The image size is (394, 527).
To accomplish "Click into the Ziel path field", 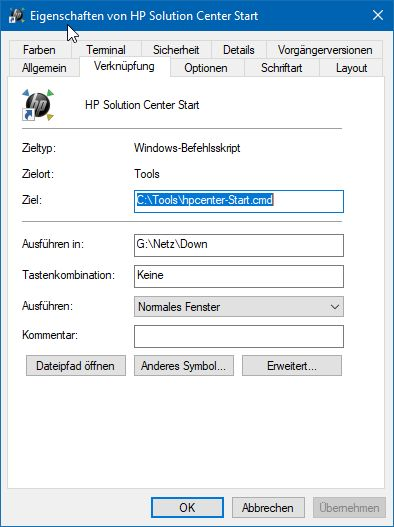I will [239, 201].
